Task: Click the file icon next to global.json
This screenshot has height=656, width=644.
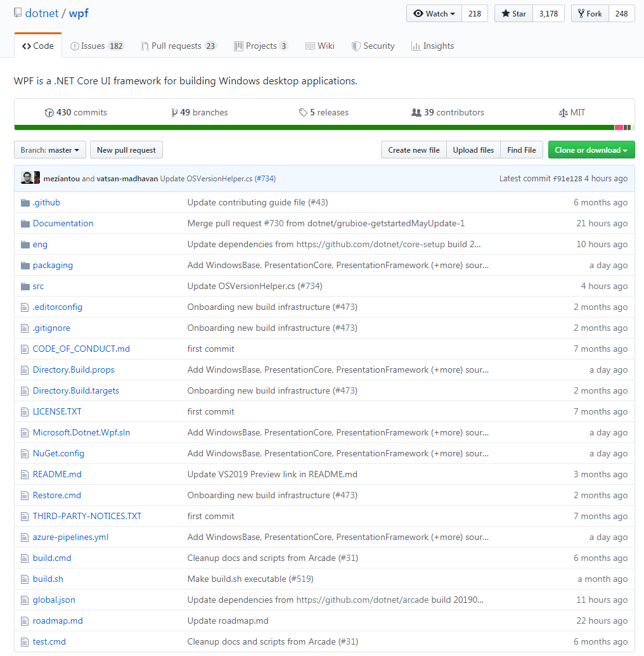Action: coord(25,600)
